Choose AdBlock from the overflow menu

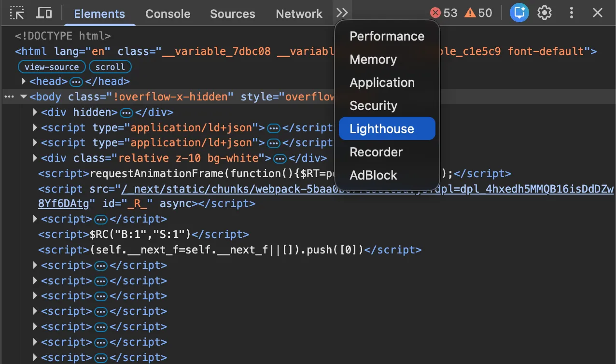click(x=387, y=175)
